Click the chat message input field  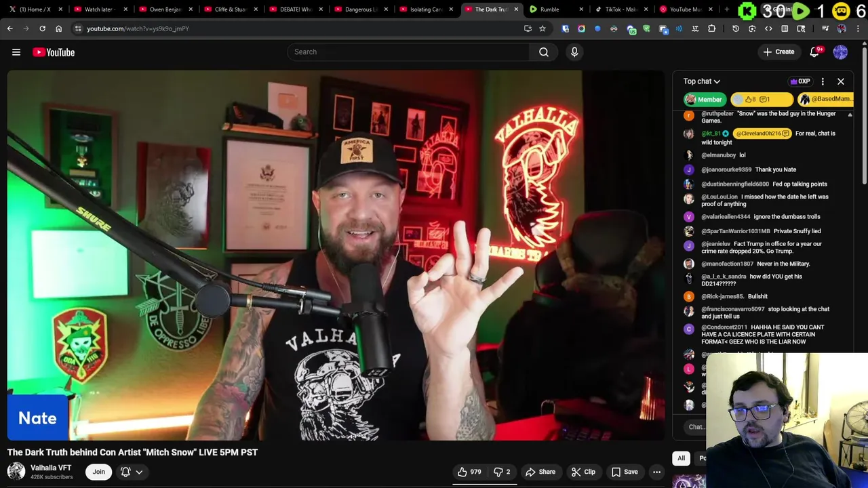[x=696, y=427]
